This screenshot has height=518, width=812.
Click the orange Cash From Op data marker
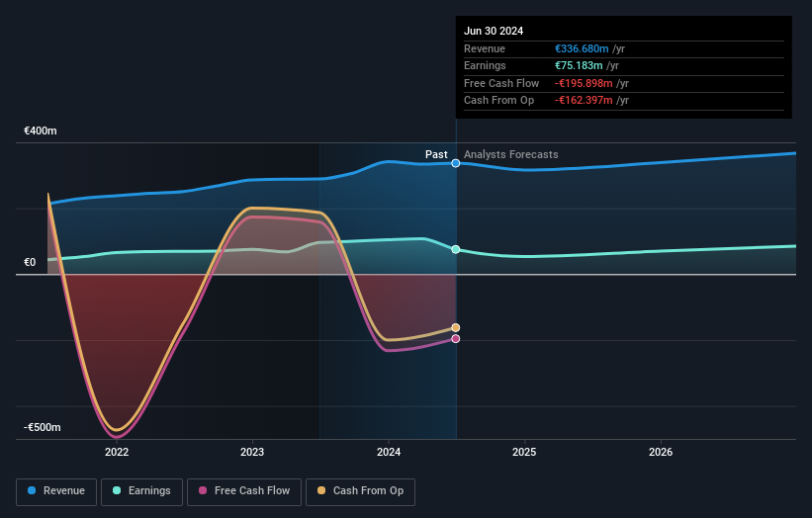(x=456, y=327)
